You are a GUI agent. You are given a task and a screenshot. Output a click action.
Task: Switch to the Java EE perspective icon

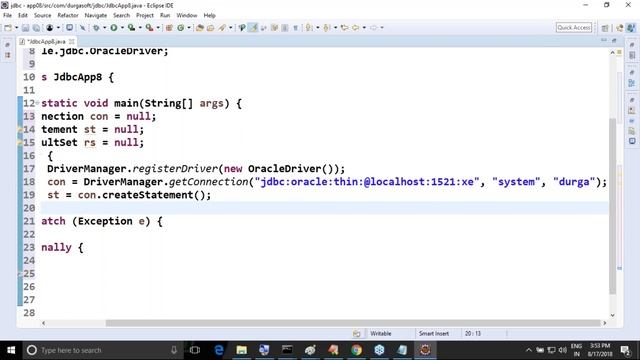click(x=620, y=28)
